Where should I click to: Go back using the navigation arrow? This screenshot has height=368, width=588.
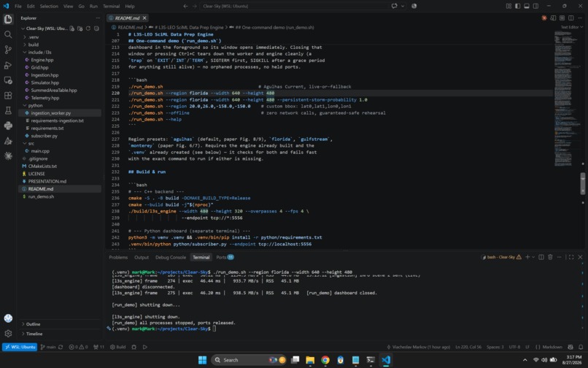tap(185, 6)
